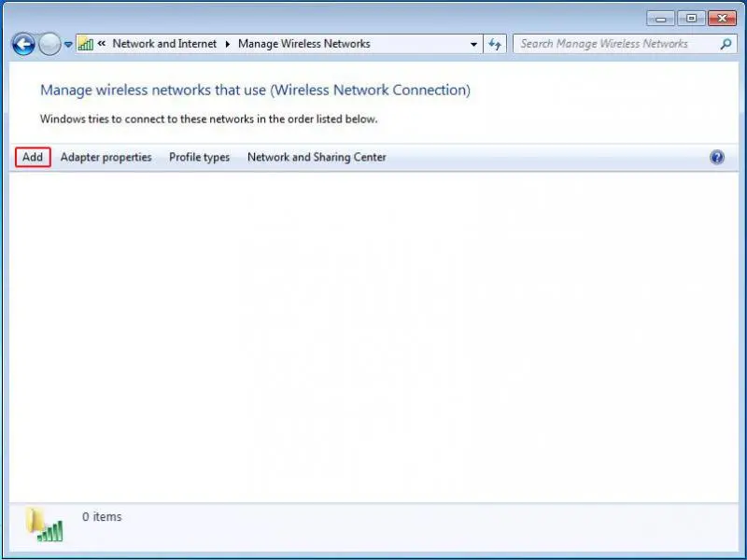This screenshot has width=747, height=560.
Task: Click the wireless folder icon in details pane
Action: click(45, 524)
